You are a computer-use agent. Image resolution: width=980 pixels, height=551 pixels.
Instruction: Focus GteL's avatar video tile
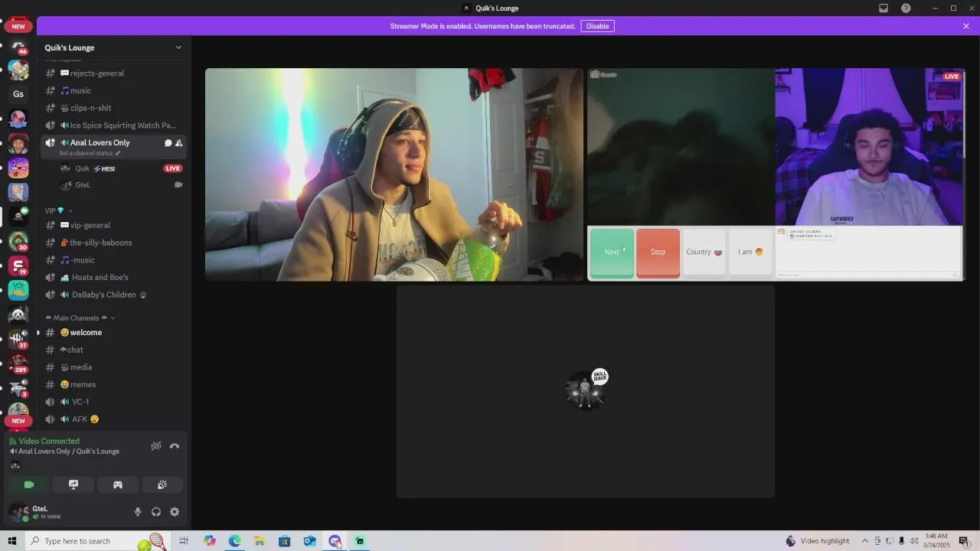pos(586,391)
